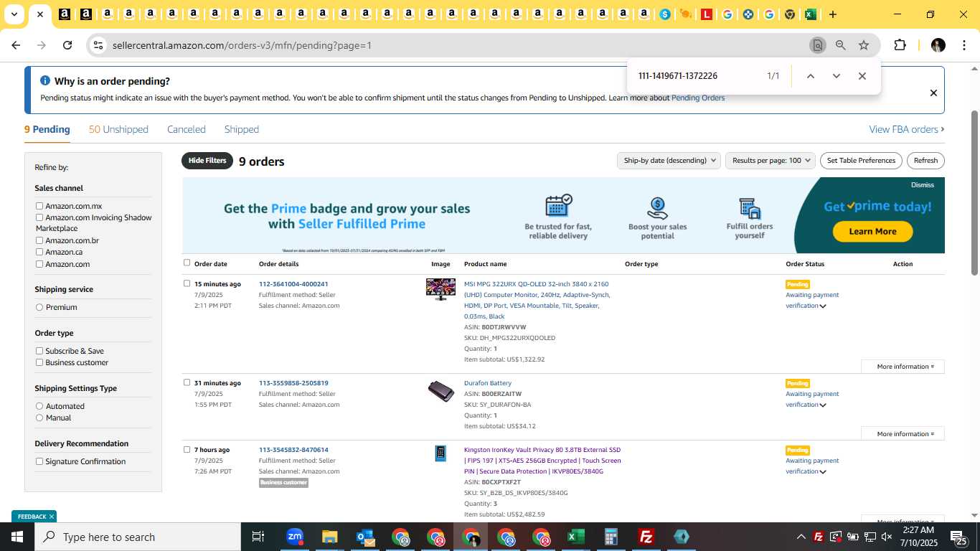The image size is (980, 551).
Task: Open a new browser tab
Action: coord(832,14)
